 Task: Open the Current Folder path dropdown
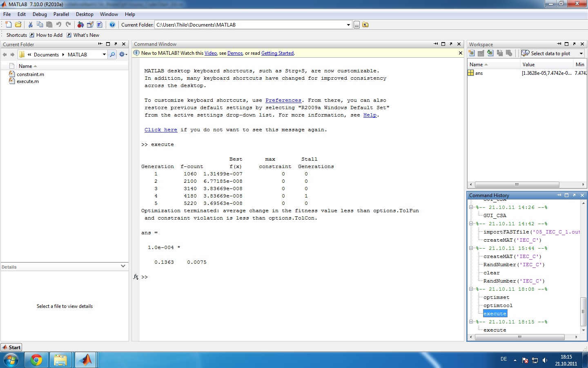(348, 25)
